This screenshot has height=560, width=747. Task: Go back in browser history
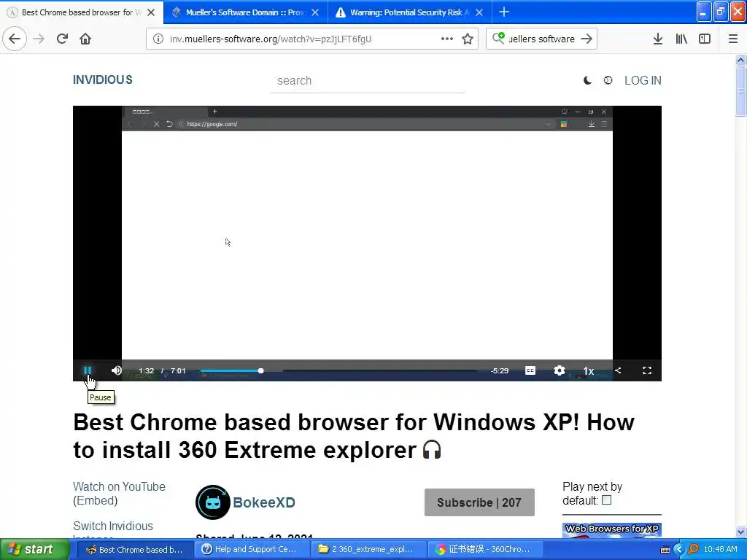coord(15,39)
